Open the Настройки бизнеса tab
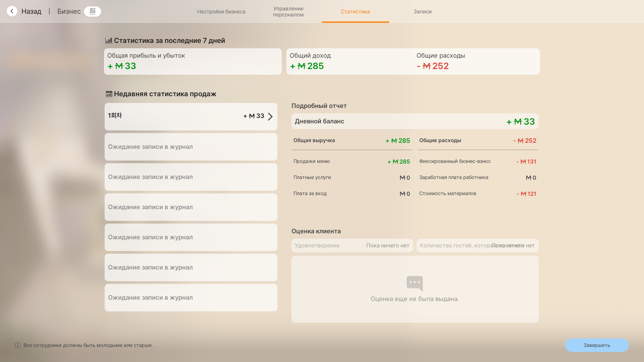This screenshot has height=362, width=644. (221, 11)
